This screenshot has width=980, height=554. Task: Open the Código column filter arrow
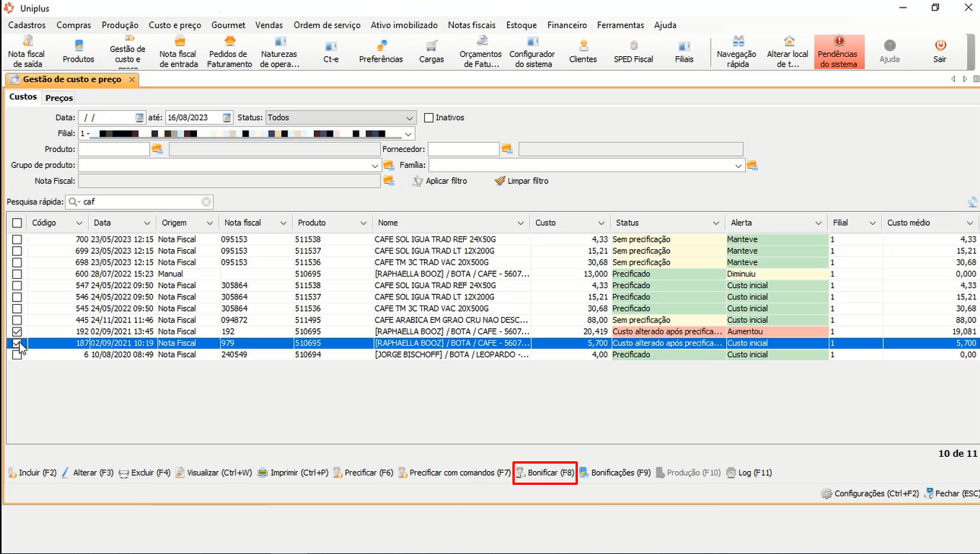tap(79, 223)
